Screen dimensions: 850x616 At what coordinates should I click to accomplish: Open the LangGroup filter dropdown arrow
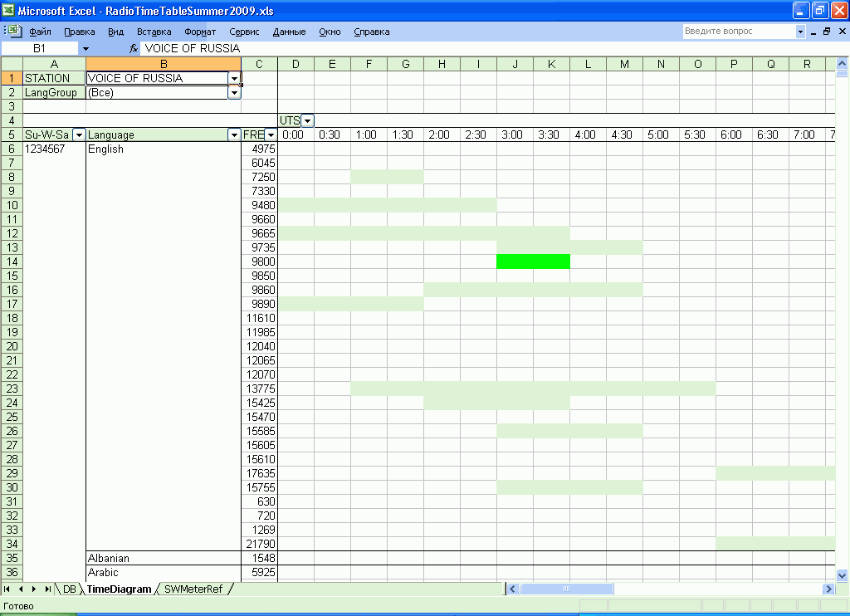pos(234,92)
